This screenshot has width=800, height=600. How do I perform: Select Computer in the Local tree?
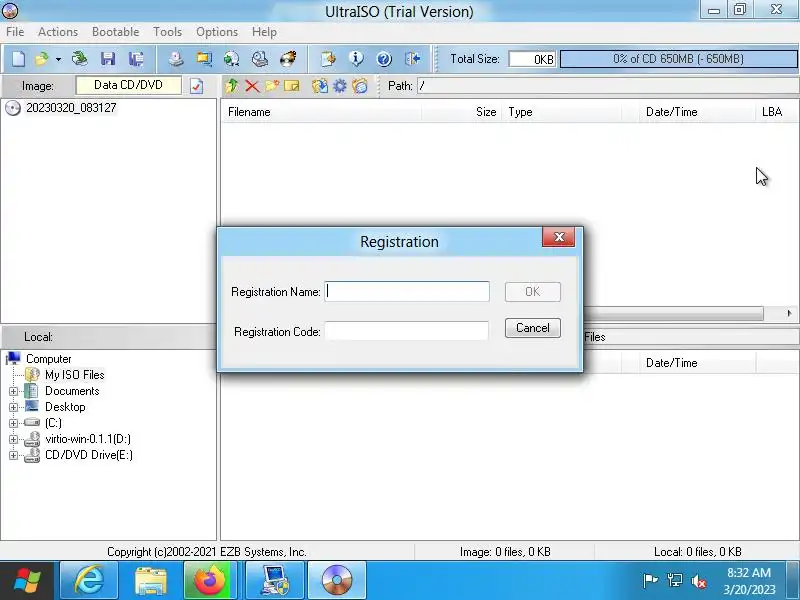(48, 359)
